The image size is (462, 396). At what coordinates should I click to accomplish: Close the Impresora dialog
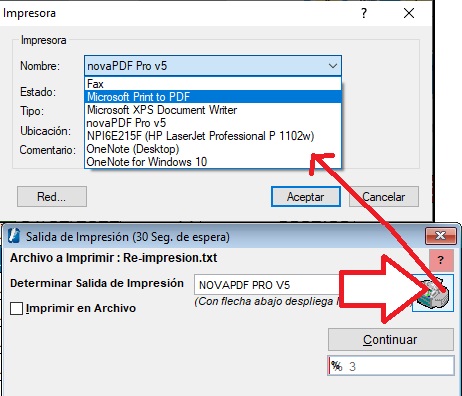pyautogui.click(x=409, y=13)
